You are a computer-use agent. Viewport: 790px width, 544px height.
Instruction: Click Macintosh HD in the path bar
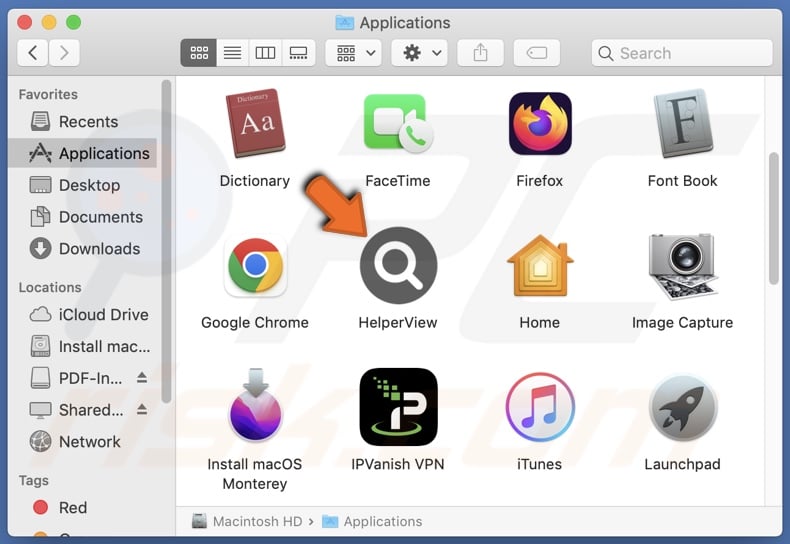[x=247, y=521]
